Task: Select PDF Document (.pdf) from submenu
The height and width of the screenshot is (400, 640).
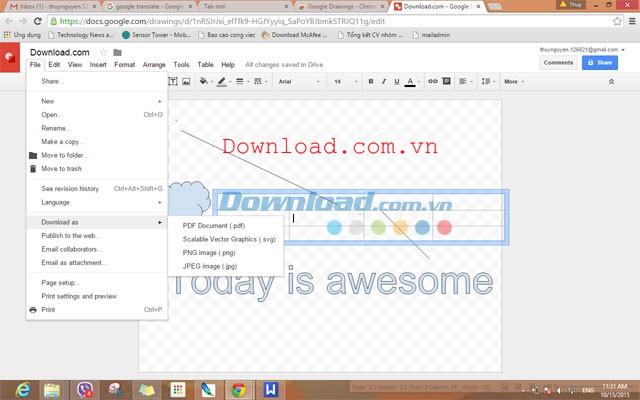Action: pos(213,225)
